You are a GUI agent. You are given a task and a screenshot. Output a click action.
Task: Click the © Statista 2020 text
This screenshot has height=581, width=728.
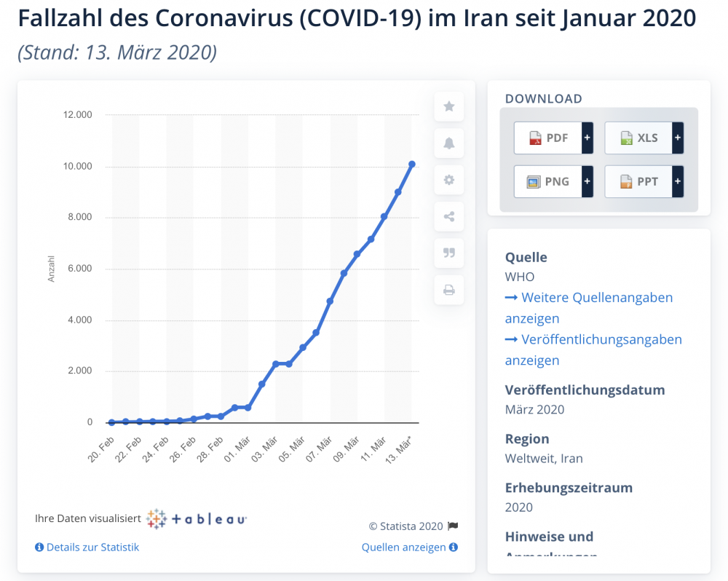(x=405, y=526)
